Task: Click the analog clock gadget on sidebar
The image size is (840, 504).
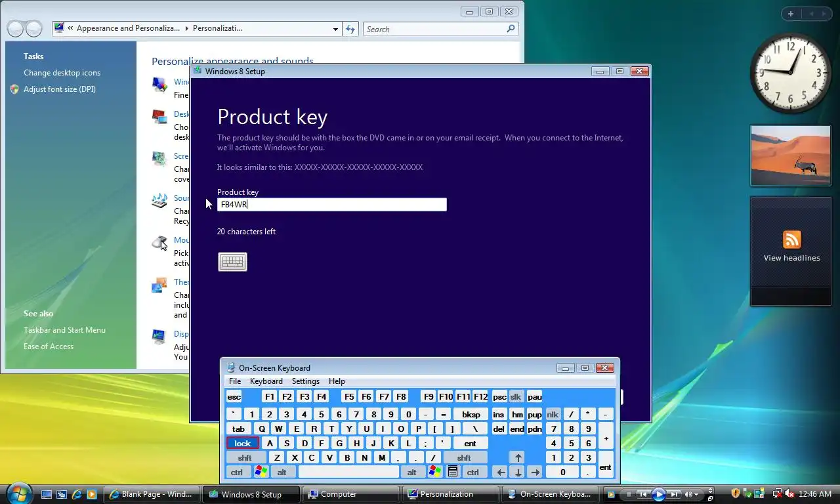Action: (x=791, y=73)
